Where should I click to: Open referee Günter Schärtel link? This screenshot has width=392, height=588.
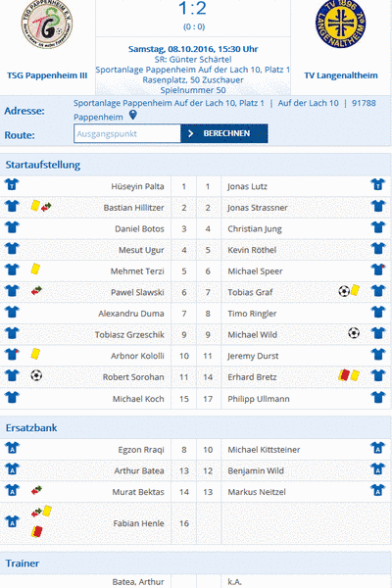(193, 59)
